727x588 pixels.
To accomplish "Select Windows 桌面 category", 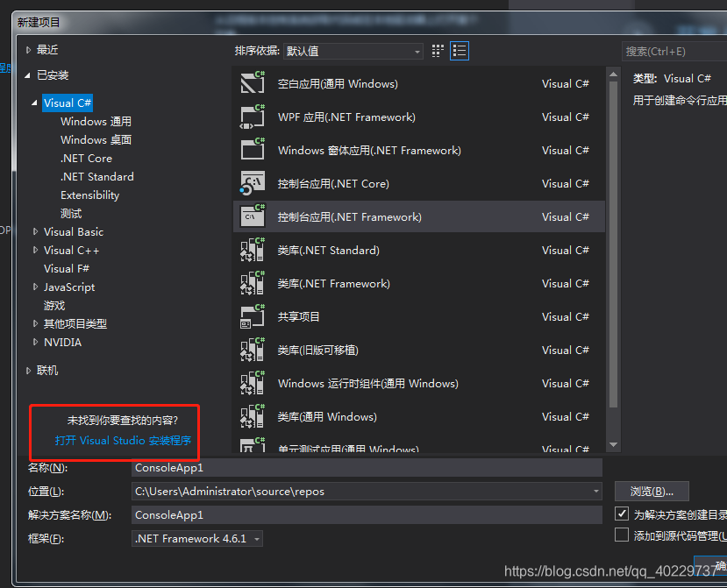I will click(x=96, y=140).
